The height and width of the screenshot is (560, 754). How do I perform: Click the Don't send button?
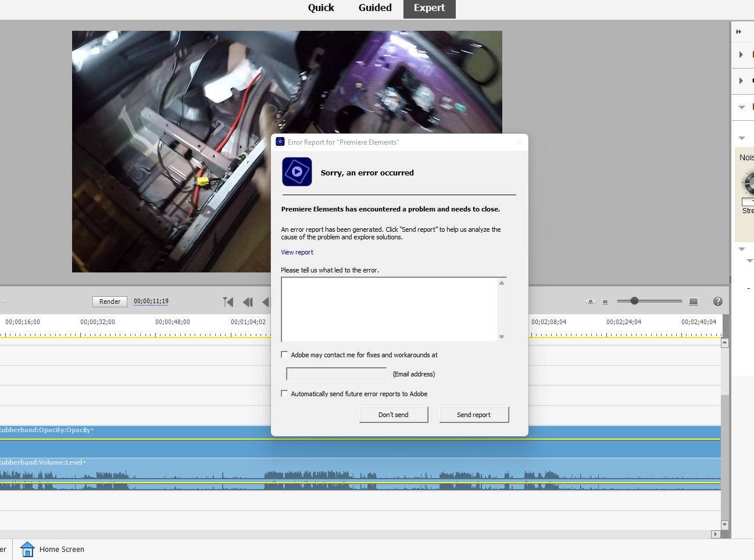click(x=394, y=415)
